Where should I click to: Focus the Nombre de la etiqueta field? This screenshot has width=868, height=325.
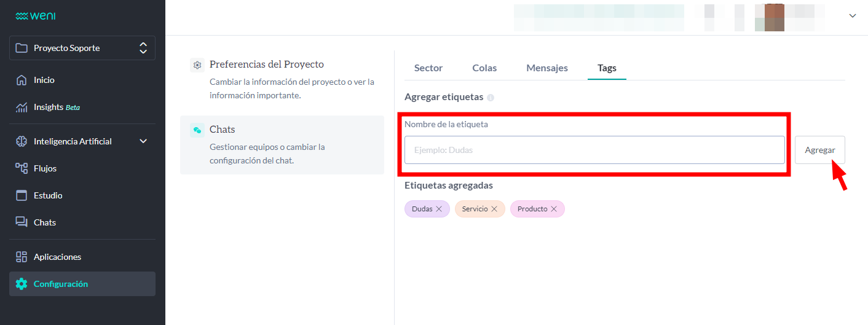(x=594, y=150)
